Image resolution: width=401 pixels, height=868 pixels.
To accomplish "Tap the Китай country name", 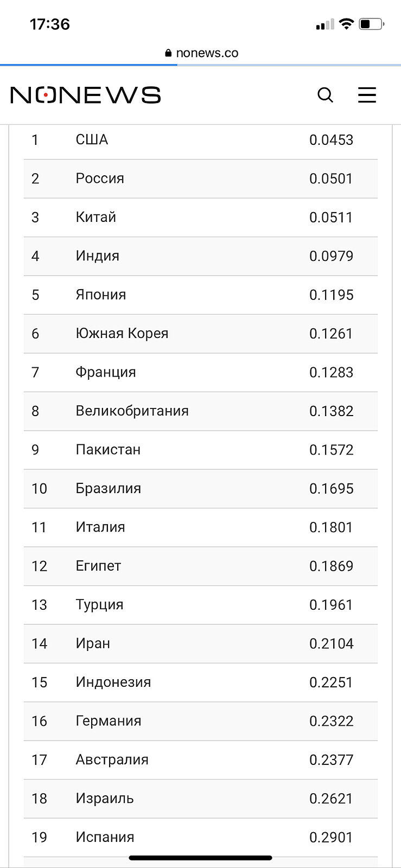I will (x=96, y=217).
